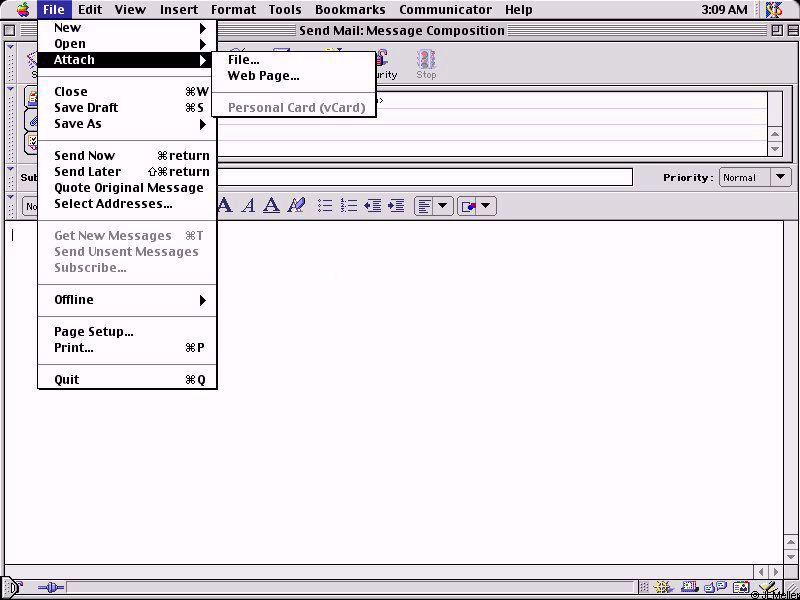The height and width of the screenshot is (600, 800).
Task: Click the online/offline plug icon
Action: 51,588
